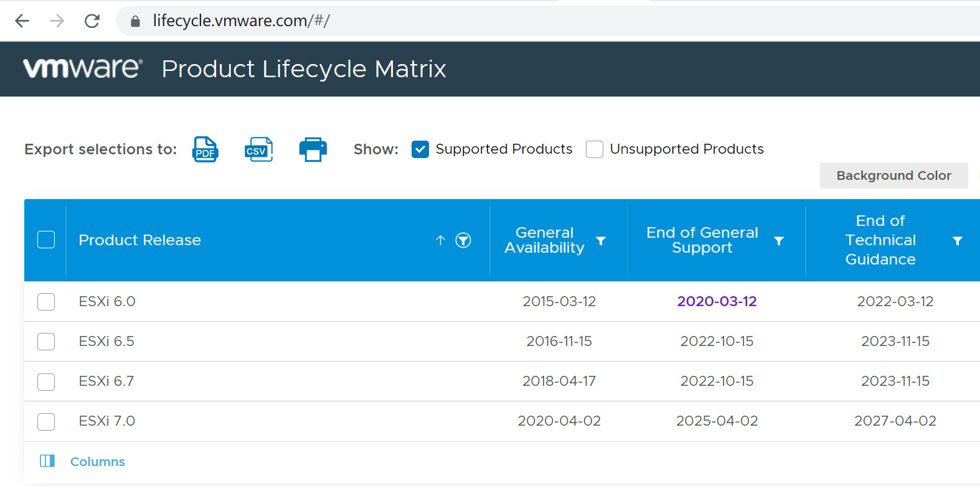Image resolution: width=980 pixels, height=486 pixels.
Task: Click the ESXi 6.7 product name
Action: 106,381
